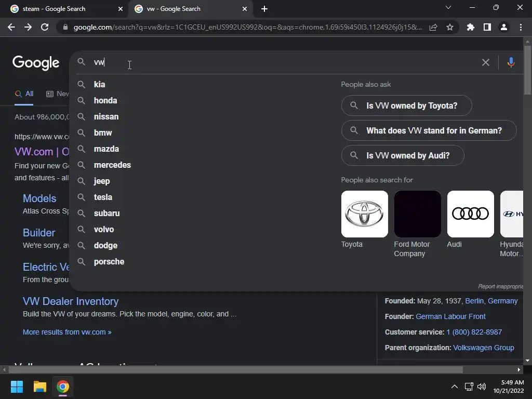Click 'Is VW owned by Audi?' question
This screenshot has width=532, height=399.
pyautogui.click(x=403, y=155)
